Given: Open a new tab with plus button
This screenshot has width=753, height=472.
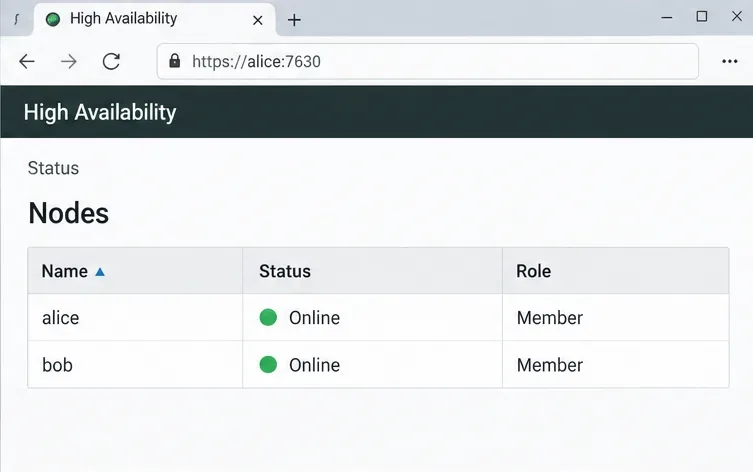Looking at the screenshot, I should pyautogui.click(x=294, y=20).
